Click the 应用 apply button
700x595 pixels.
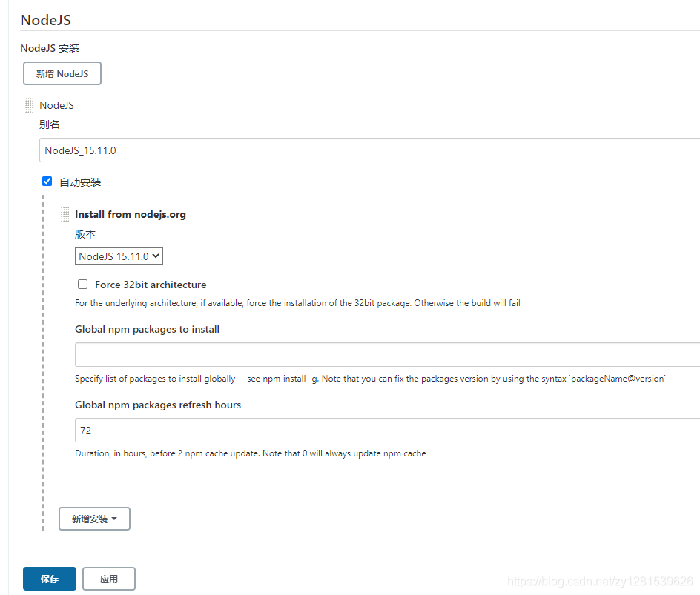coord(109,579)
